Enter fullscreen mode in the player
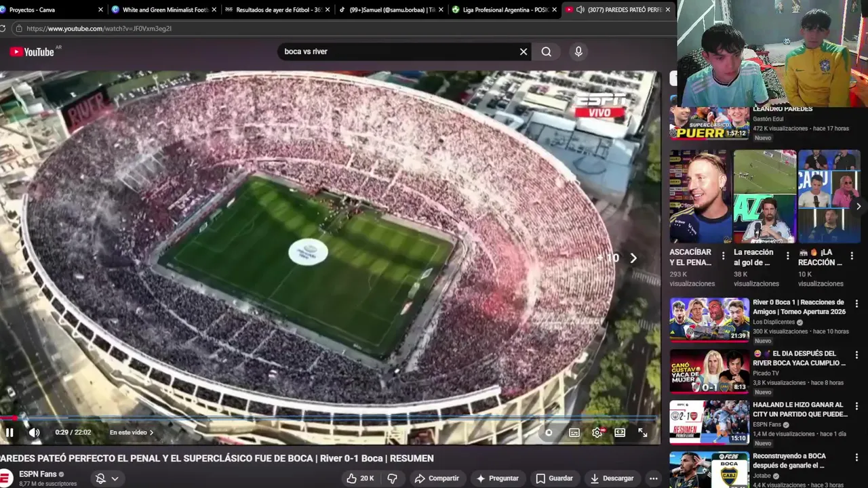This screenshot has height=488, width=868. (643, 432)
